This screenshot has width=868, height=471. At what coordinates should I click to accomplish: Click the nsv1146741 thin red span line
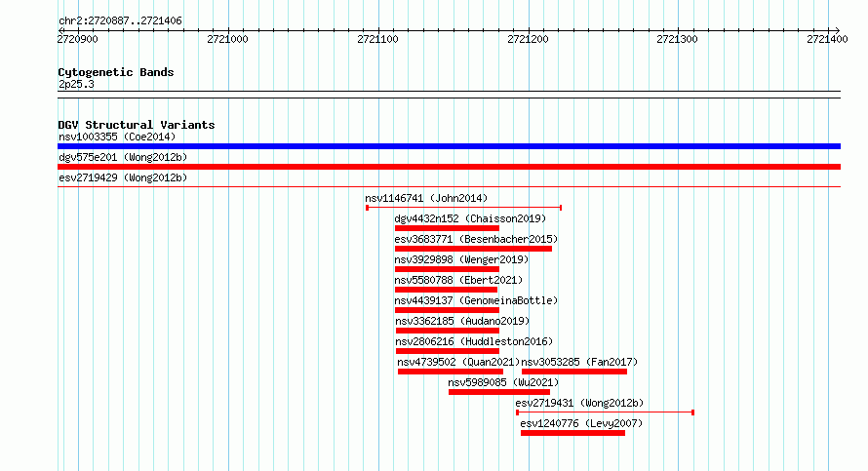(464, 208)
